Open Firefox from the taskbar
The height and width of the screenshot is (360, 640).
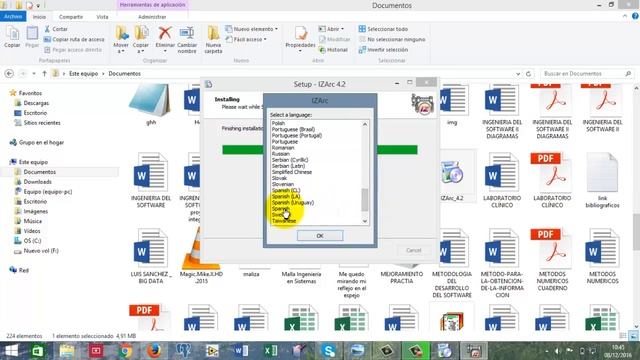click(154, 351)
